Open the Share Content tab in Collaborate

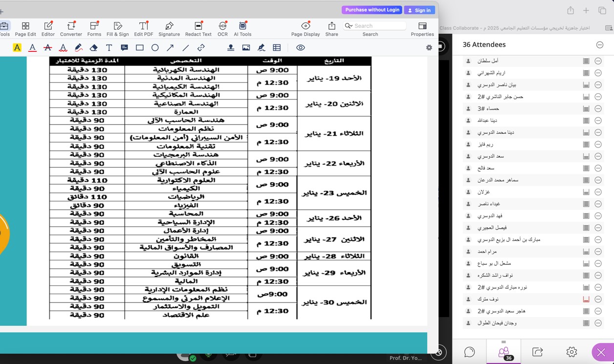coord(537,352)
